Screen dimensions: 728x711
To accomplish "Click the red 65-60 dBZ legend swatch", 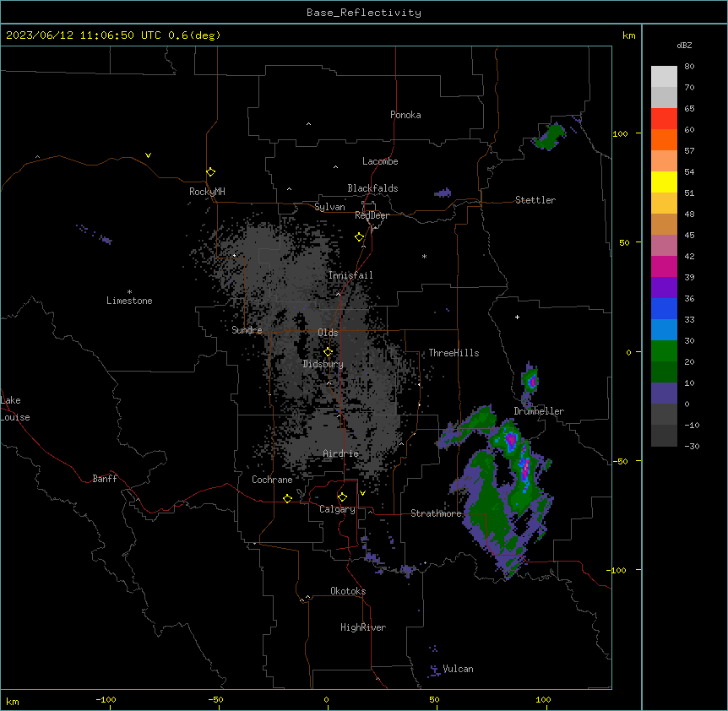I will [x=664, y=119].
